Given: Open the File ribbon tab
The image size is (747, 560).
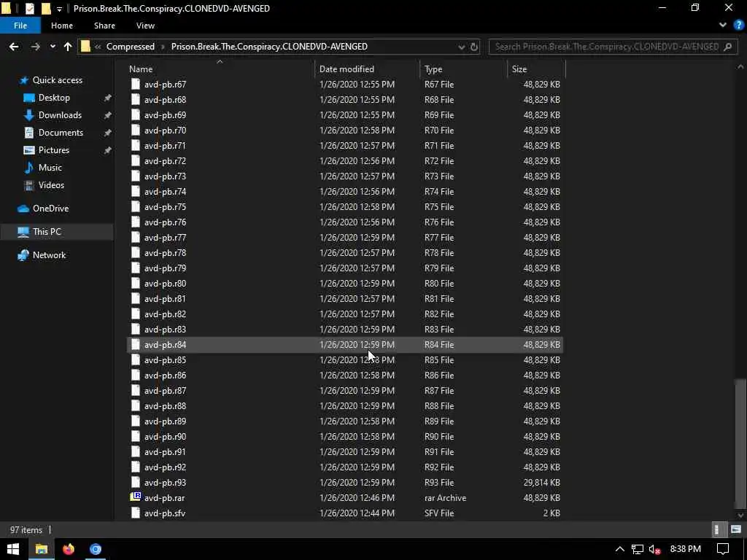Looking at the screenshot, I should [x=20, y=26].
